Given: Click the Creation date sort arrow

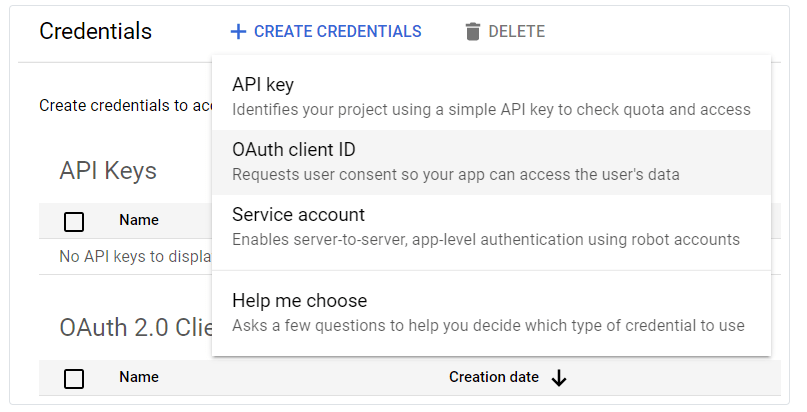Looking at the screenshot, I should tap(559, 378).
